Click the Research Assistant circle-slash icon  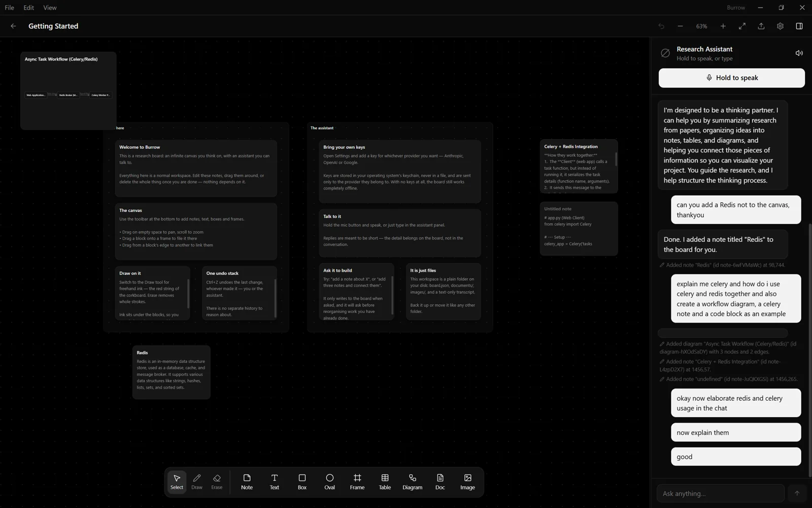coord(665,53)
